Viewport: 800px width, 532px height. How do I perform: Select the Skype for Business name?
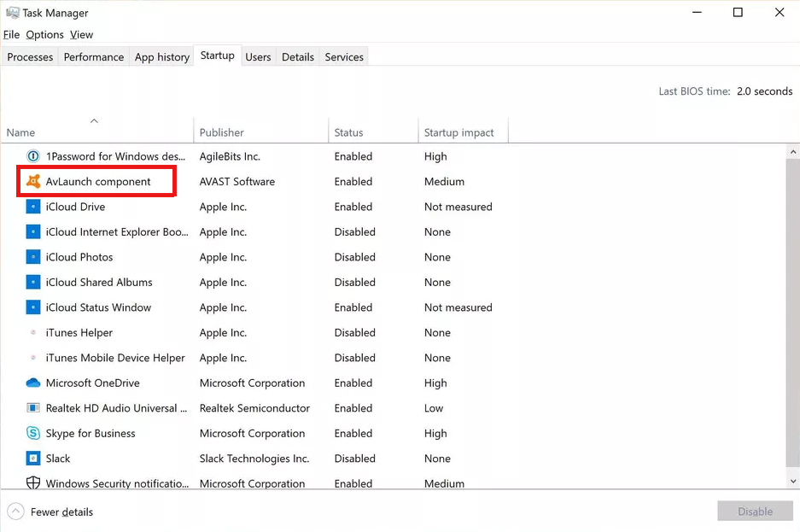(91, 433)
